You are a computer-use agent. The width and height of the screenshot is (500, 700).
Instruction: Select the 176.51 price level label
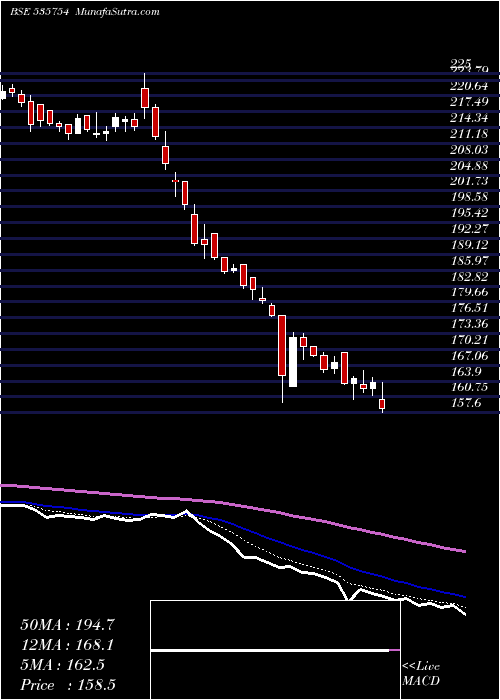469,308
